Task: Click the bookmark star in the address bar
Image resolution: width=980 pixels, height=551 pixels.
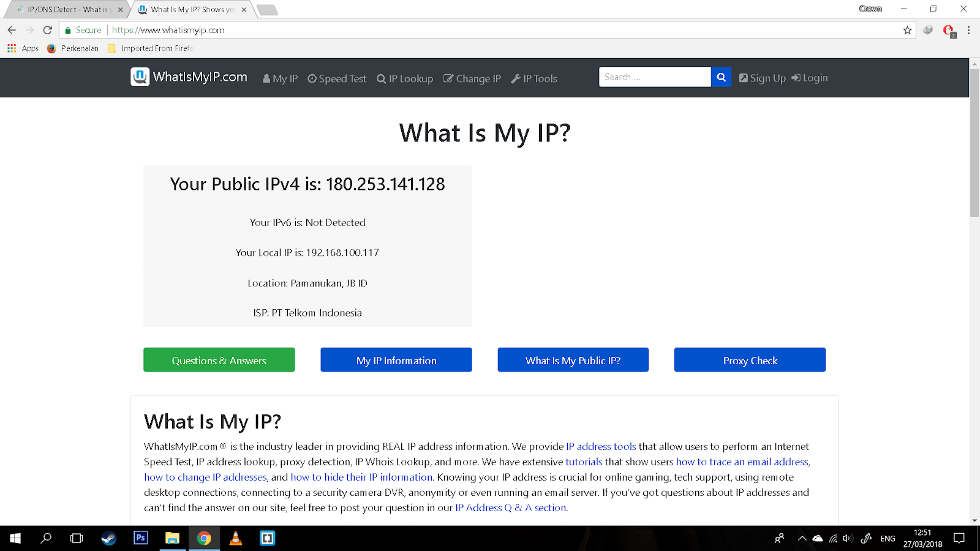Action: [907, 29]
